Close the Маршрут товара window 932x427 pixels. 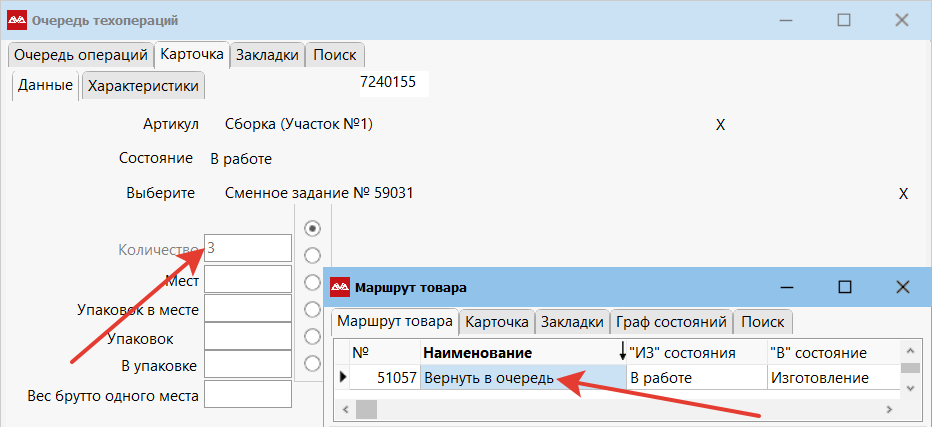(902, 287)
